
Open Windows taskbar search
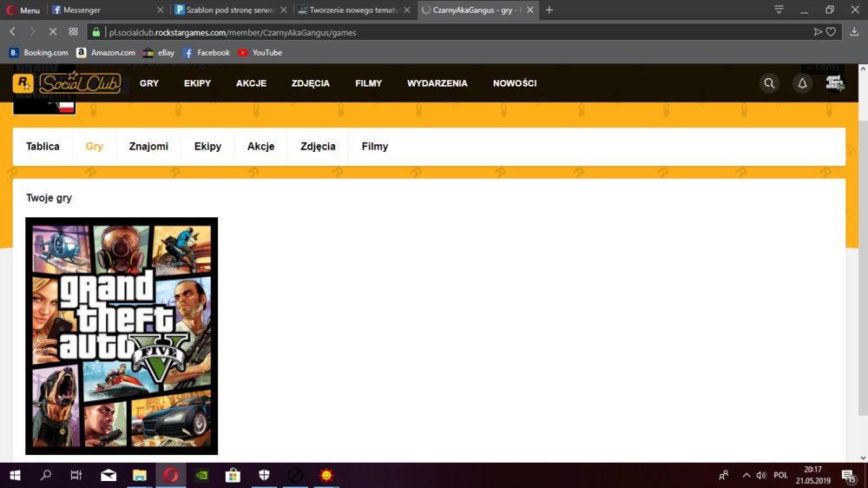(x=46, y=475)
